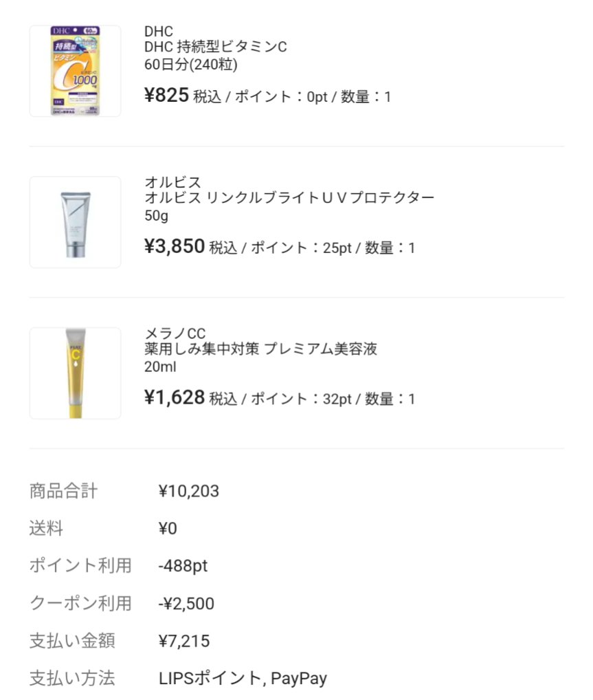Click the オルビス brand name
Viewport: 593px width, 700px height.
point(172,182)
